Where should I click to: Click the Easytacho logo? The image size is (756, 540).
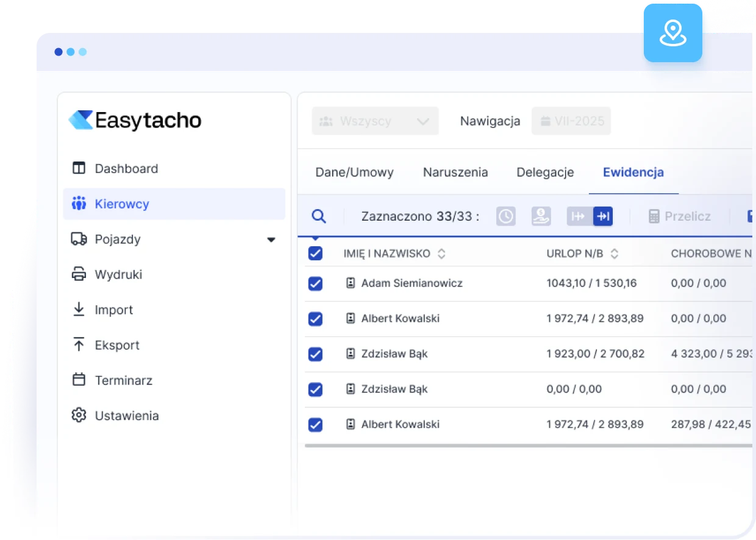pos(135,120)
